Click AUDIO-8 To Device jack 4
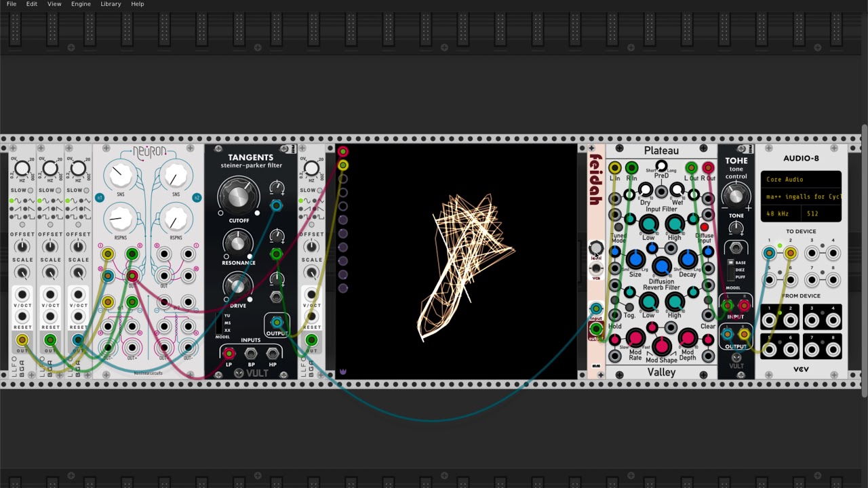 (x=833, y=253)
